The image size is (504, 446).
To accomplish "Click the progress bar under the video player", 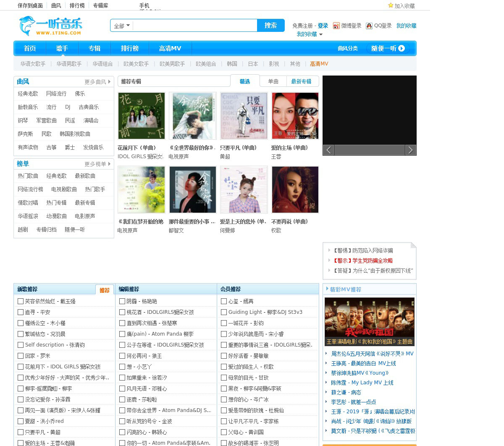I will click(x=369, y=150).
